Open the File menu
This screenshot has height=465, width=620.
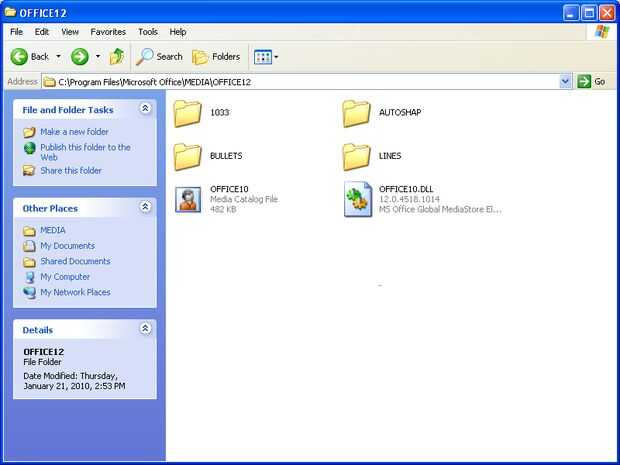point(16,32)
